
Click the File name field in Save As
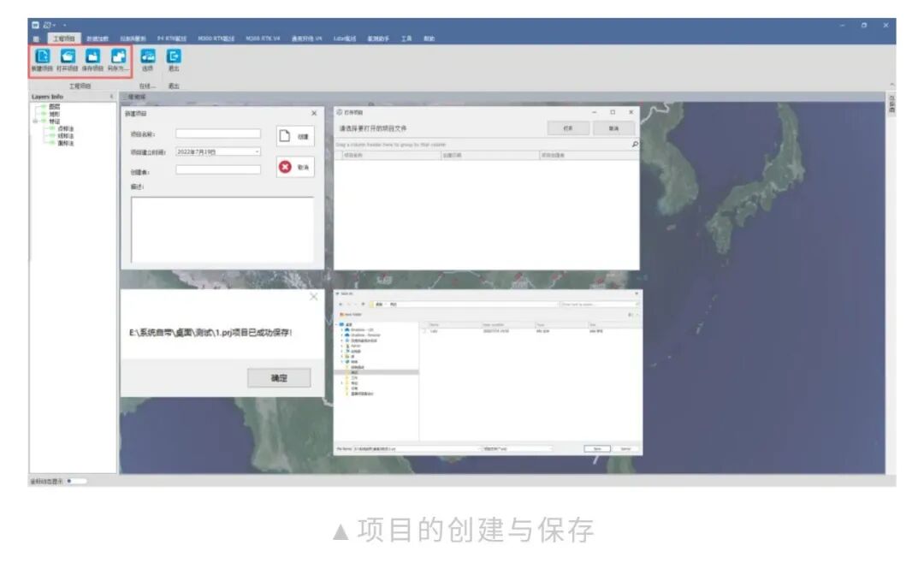[x=417, y=448]
